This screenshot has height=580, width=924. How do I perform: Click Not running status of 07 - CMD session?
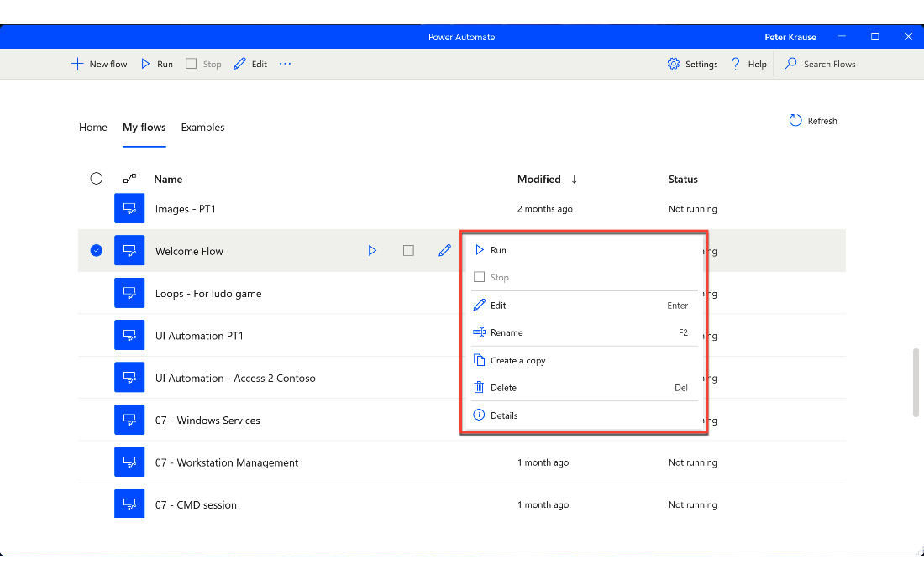click(x=693, y=505)
